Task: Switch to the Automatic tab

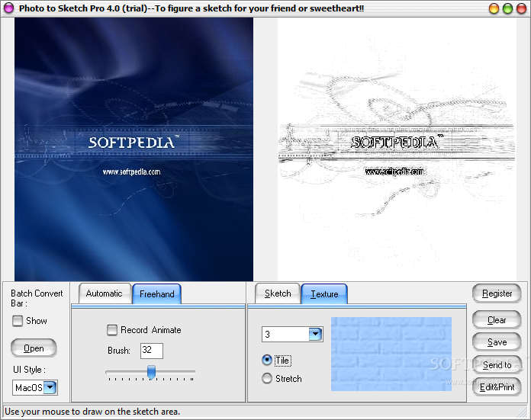Action: pos(105,293)
